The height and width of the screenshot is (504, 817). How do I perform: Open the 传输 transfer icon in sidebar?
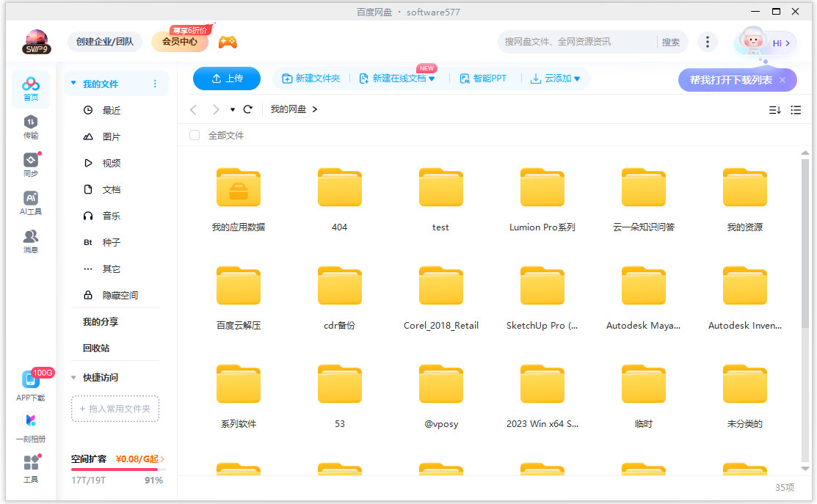[31, 126]
